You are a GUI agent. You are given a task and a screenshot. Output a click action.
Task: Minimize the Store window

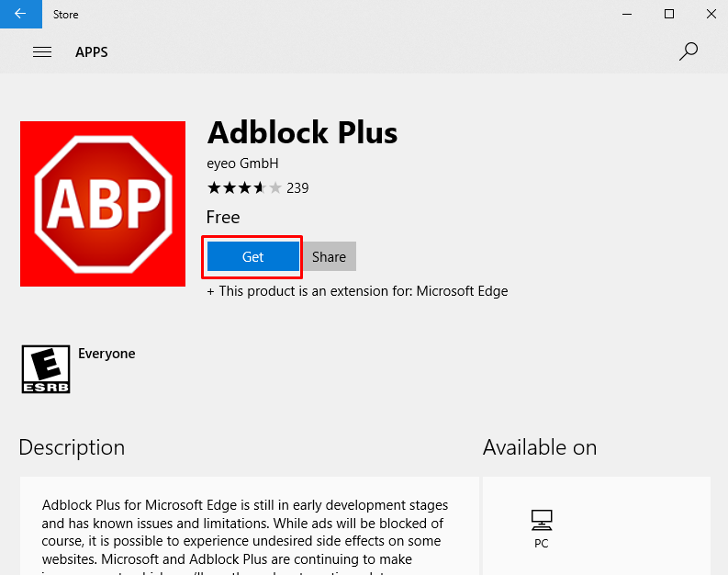click(628, 14)
